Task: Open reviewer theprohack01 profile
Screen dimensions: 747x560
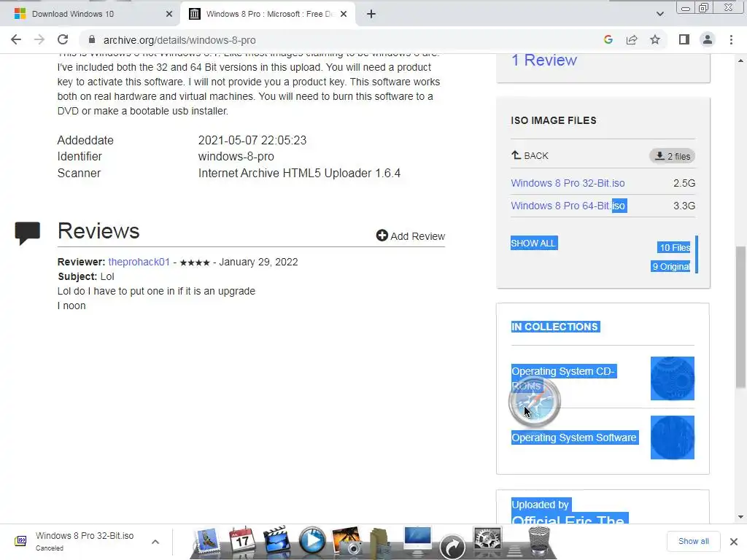Action: [139, 262]
